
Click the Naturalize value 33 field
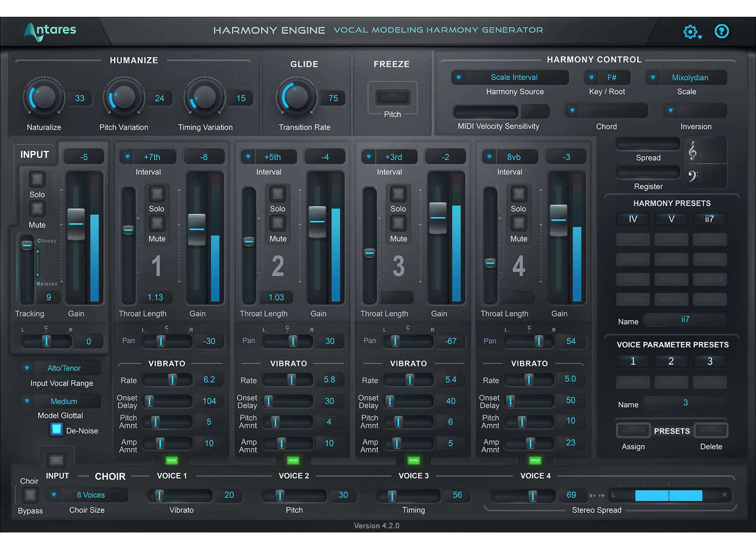click(x=79, y=98)
